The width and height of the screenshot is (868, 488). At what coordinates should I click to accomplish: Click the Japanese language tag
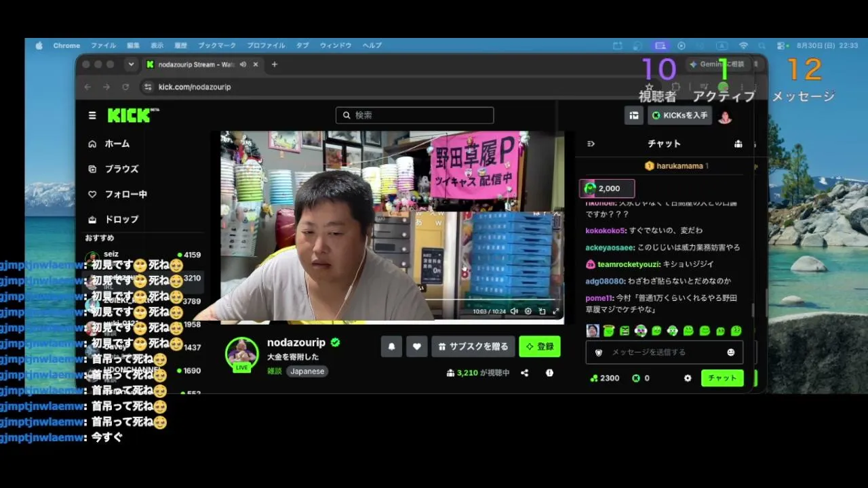[307, 371]
